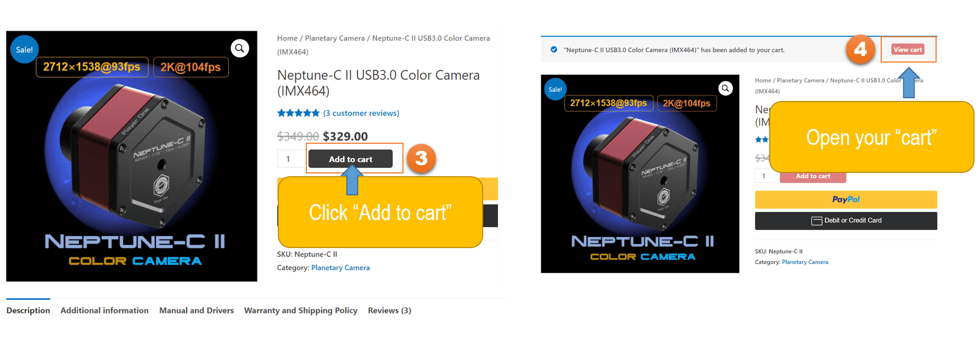The width and height of the screenshot is (980, 337).
Task: Click the (3 customer reviews) link
Action: tap(361, 113)
